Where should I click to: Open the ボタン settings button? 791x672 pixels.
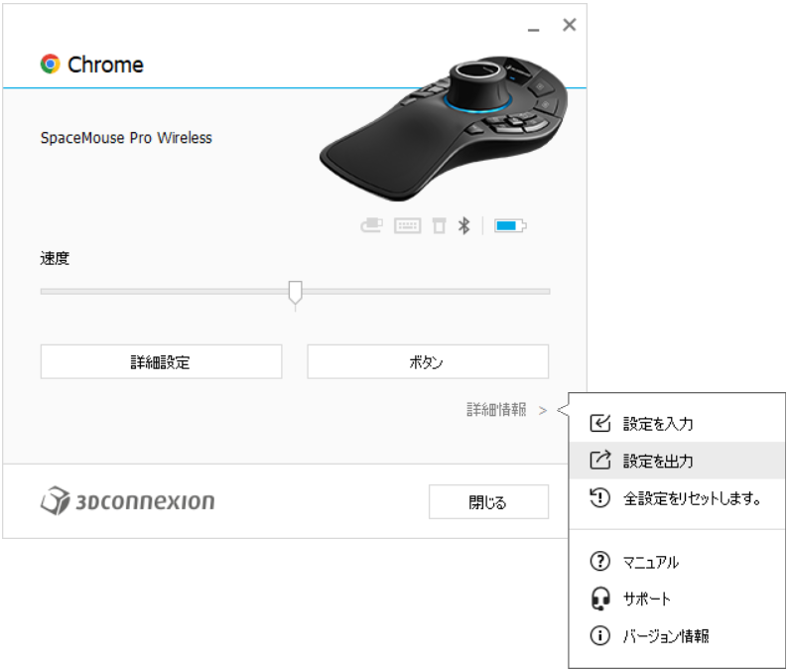(x=428, y=361)
